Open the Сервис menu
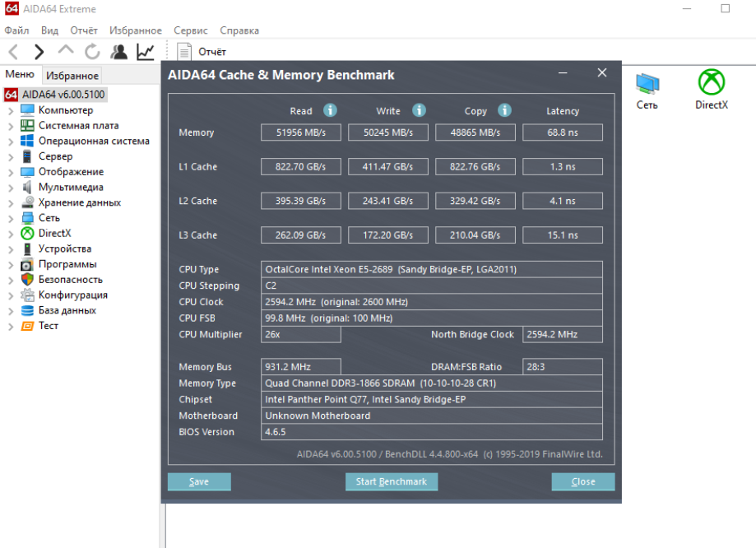 (191, 30)
